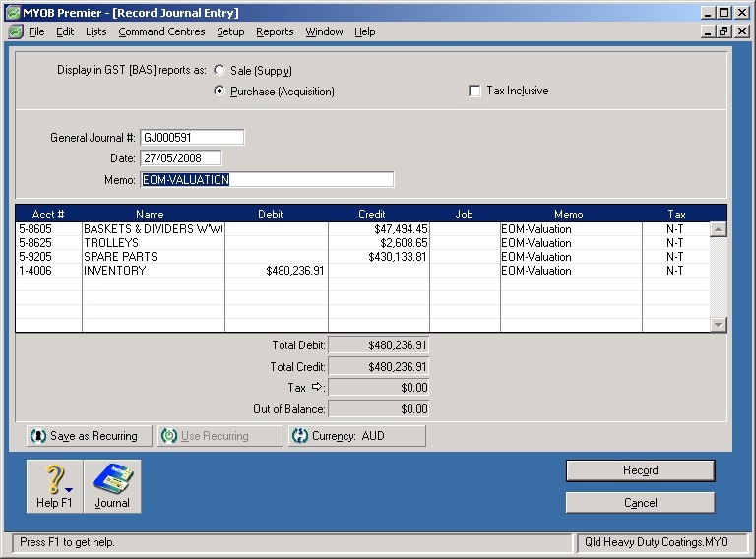756x559 pixels.
Task: Enable the Tax Inclusive checkbox
Action: (x=474, y=91)
